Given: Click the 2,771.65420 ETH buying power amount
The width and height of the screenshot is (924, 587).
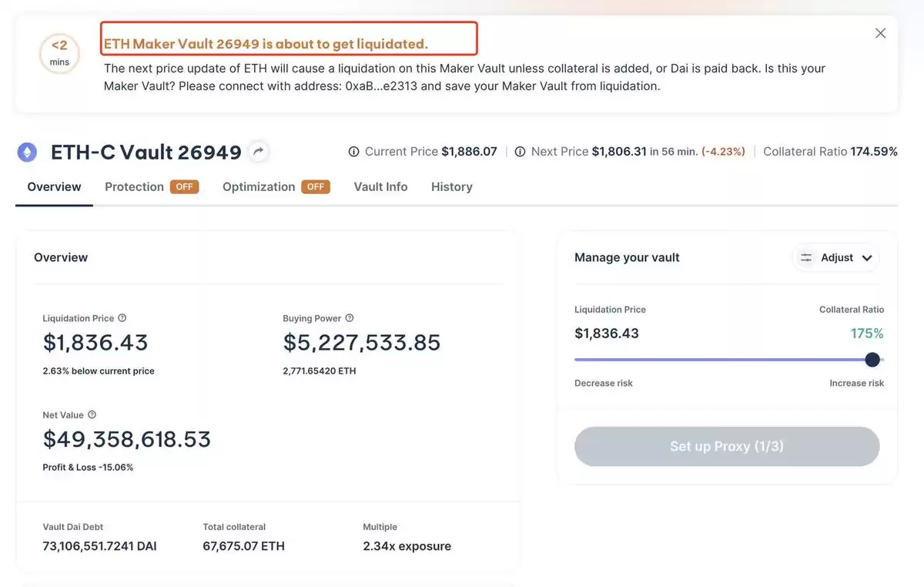Looking at the screenshot, I should (320, 371).
